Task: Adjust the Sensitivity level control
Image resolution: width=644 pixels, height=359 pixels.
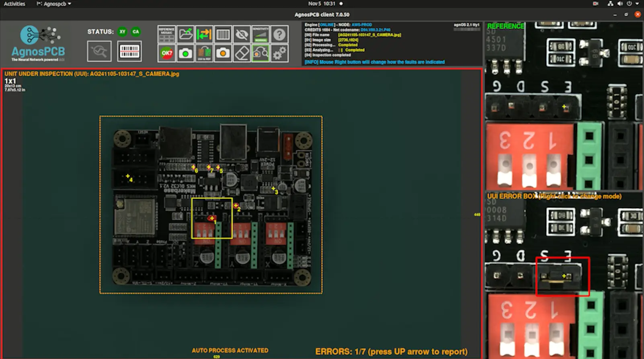Action: tap(260, 35)
